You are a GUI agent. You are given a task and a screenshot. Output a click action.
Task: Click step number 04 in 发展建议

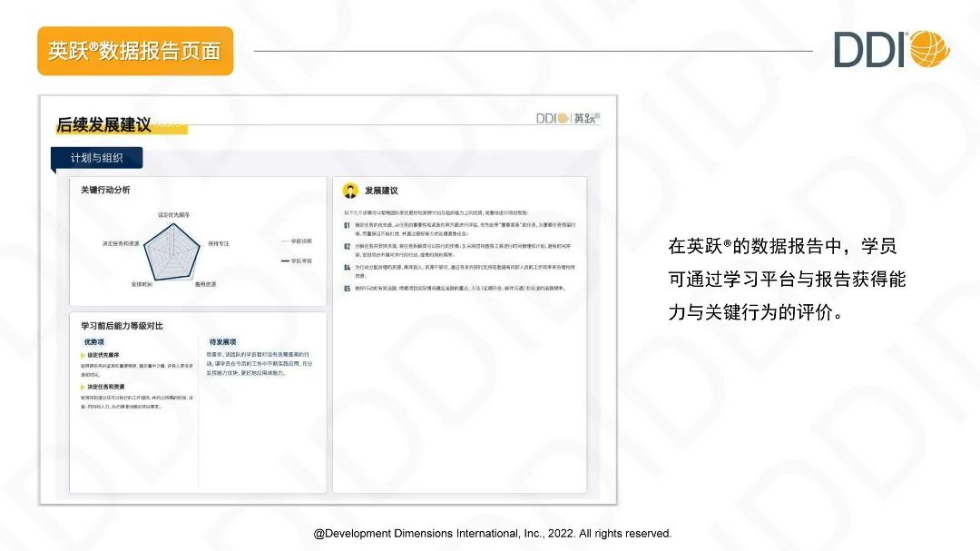coord(347,268)
